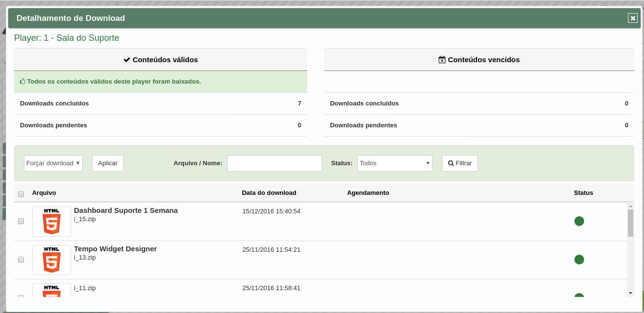The width and height of the screenshot is (644, 313).
Task: Click file name i_11.zip
Action: (x=85, y=288)
